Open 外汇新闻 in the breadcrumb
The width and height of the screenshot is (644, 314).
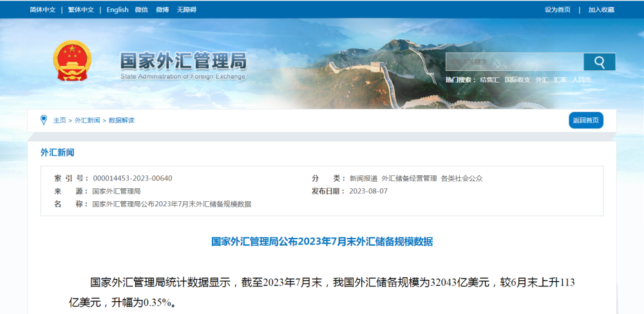tap(87, 121)
